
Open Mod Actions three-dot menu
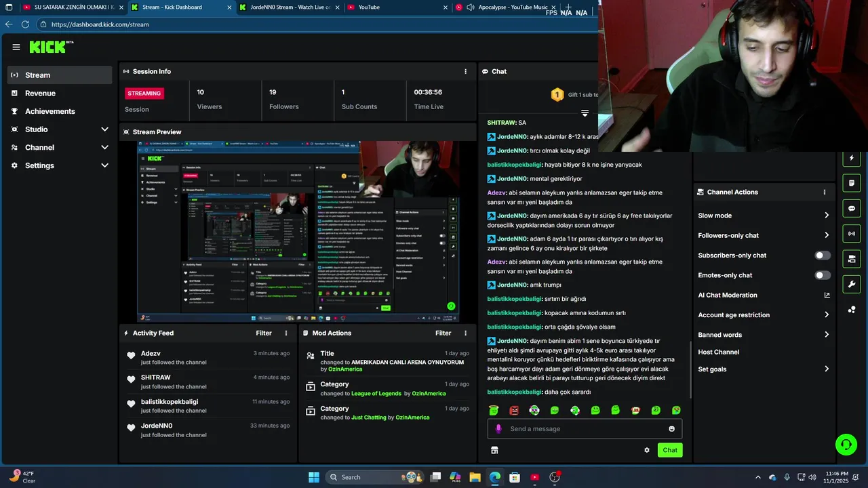465,333
